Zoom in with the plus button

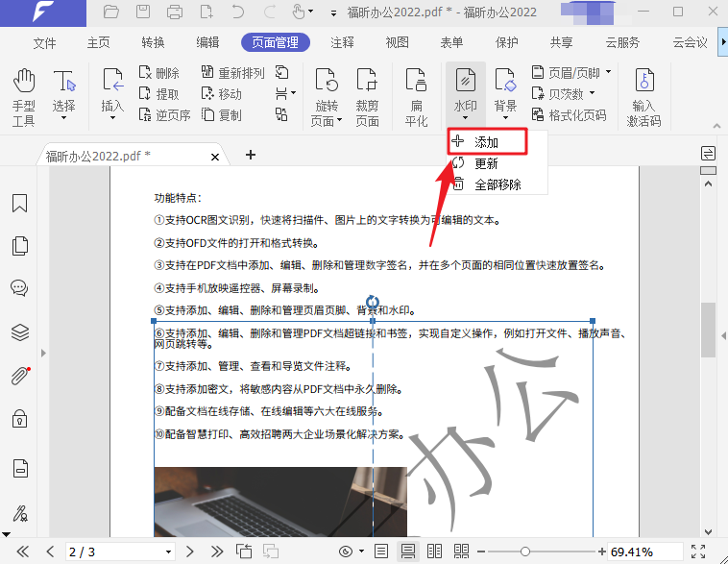pos(602,552)
